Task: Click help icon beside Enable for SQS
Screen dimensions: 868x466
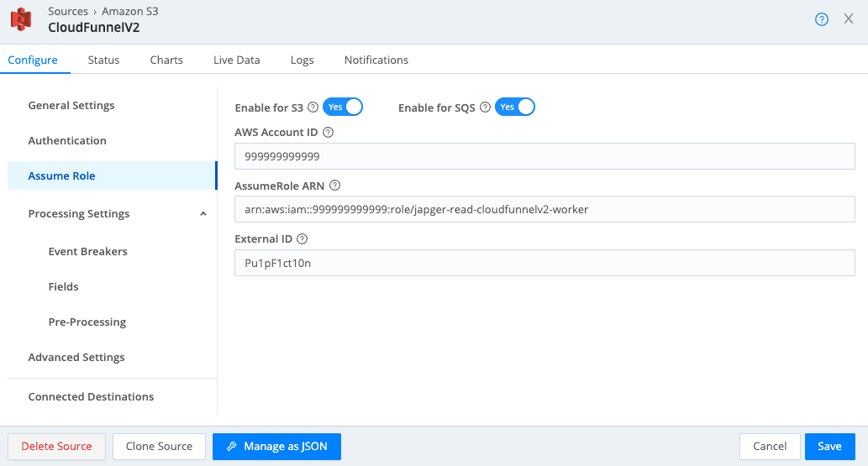Action: click(485, 107)
